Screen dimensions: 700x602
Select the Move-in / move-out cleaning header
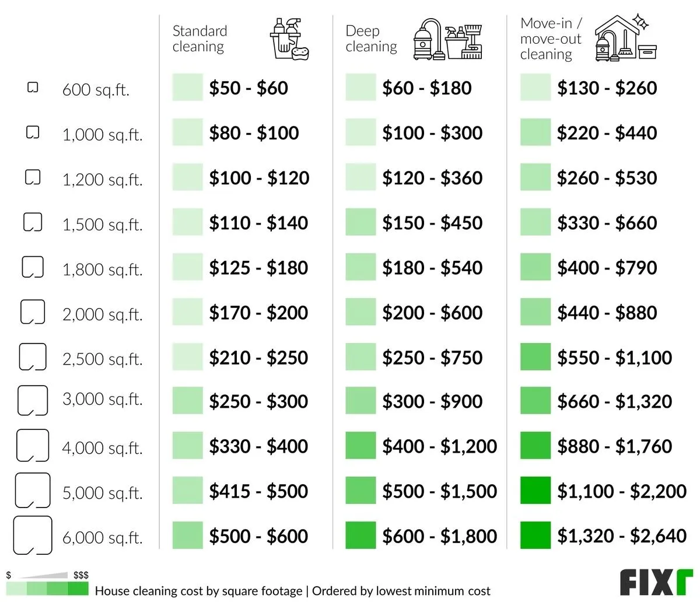[x=551, y=38]
